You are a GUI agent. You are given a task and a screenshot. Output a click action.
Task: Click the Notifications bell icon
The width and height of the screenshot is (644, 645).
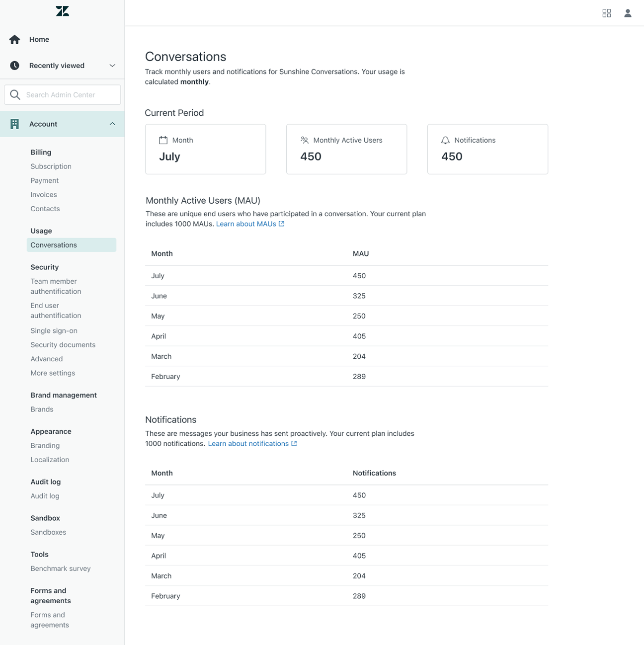pos(445,141)
